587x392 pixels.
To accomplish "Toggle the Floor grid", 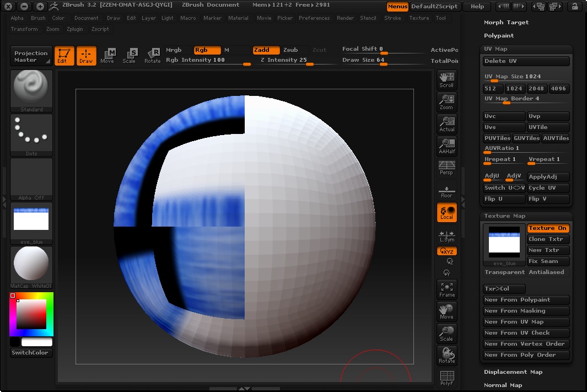I will [446, 191].
